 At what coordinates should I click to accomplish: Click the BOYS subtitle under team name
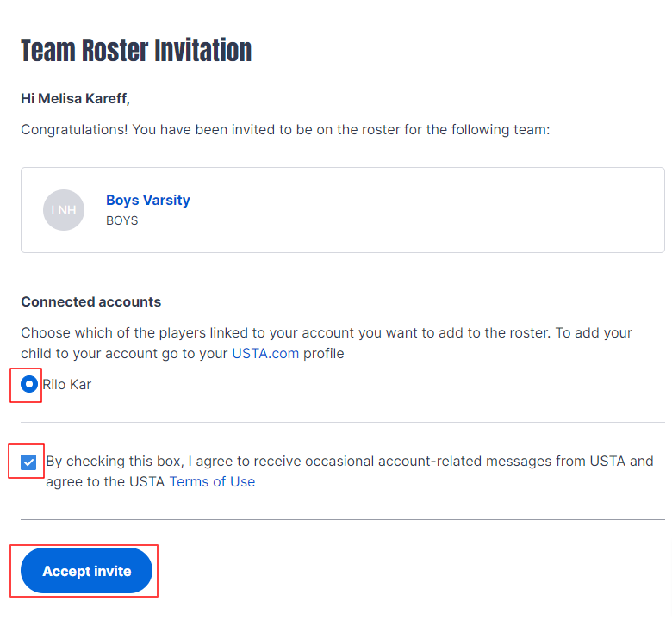(x=122, y=220)
